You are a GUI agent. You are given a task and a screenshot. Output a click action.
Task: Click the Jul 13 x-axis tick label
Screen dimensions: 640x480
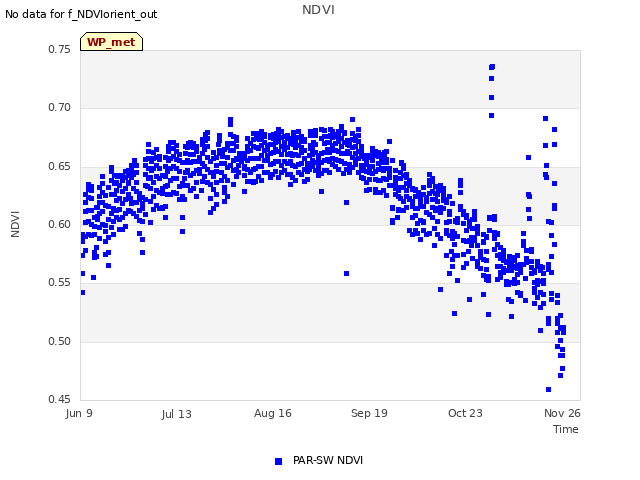(x=176, y=414)
